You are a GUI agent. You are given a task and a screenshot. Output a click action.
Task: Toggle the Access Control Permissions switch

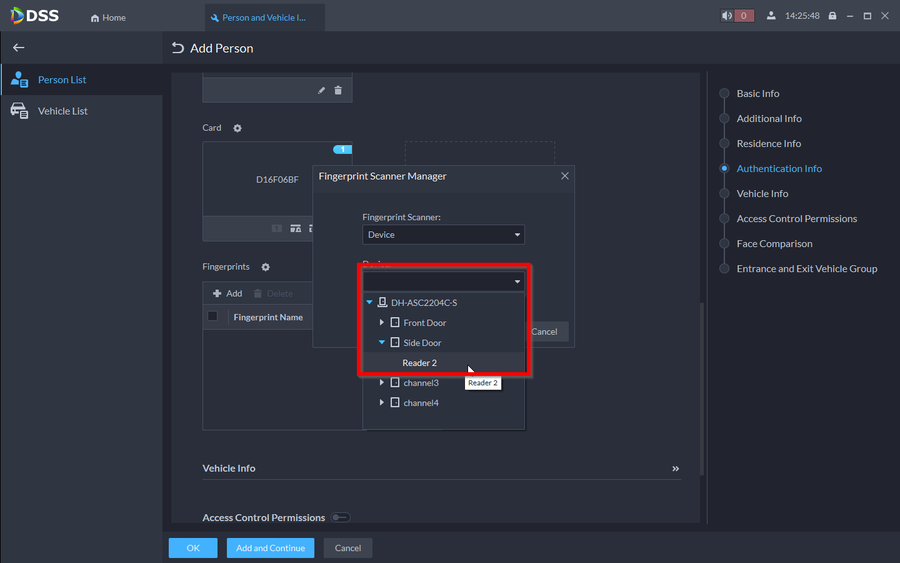coord(340,518)
